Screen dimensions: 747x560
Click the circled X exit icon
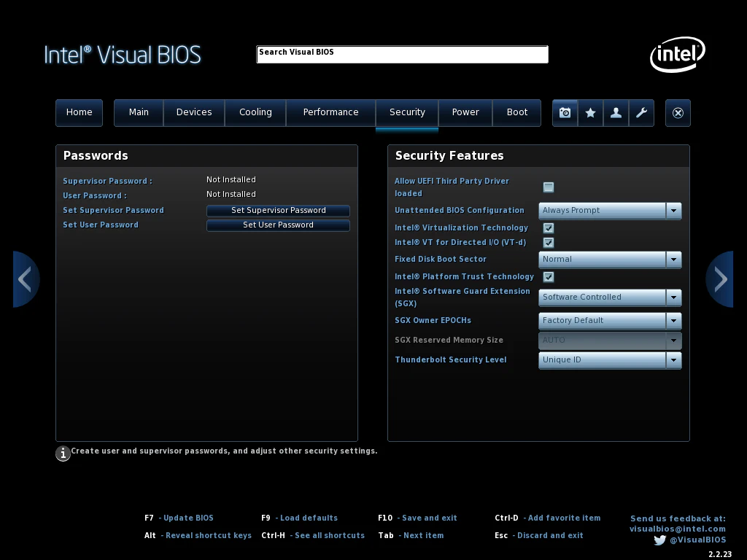678,113
